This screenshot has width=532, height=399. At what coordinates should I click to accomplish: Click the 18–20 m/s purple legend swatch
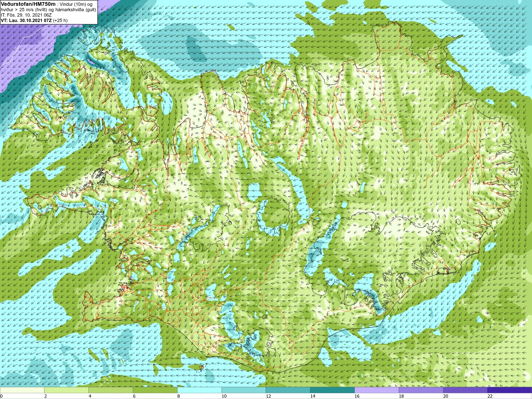[x=421, y=390]
